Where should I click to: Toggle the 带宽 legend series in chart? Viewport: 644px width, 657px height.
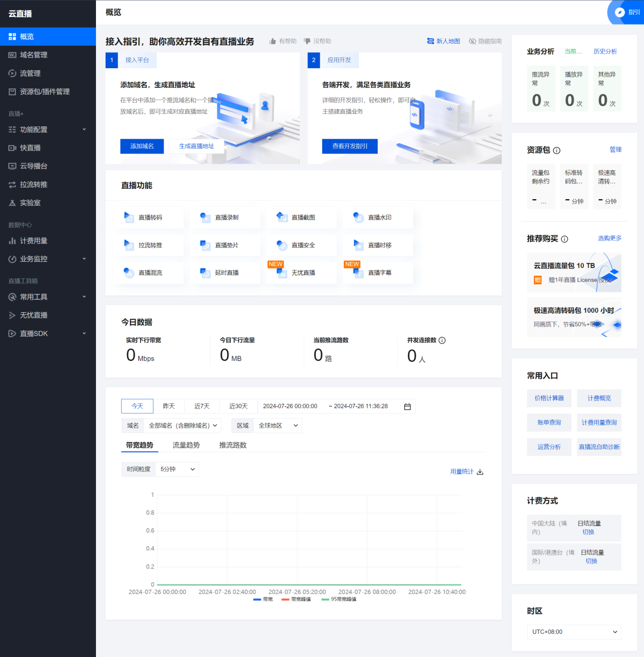(x=263, y=599)
